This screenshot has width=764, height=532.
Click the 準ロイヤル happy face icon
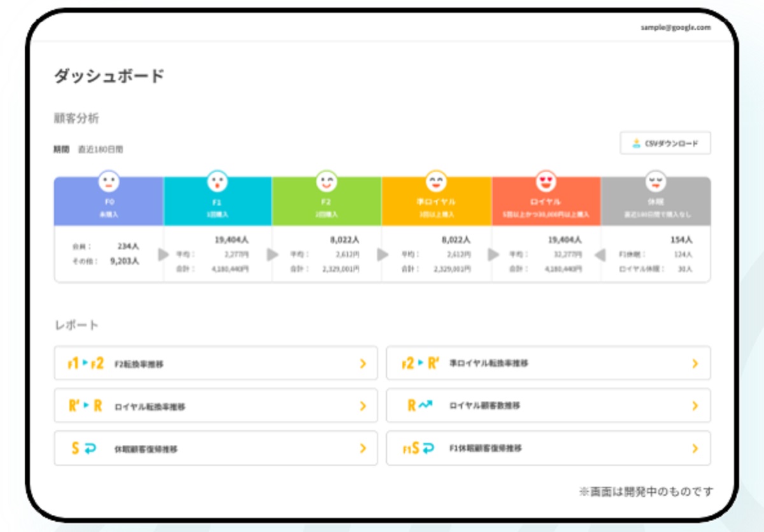(436, 181)
